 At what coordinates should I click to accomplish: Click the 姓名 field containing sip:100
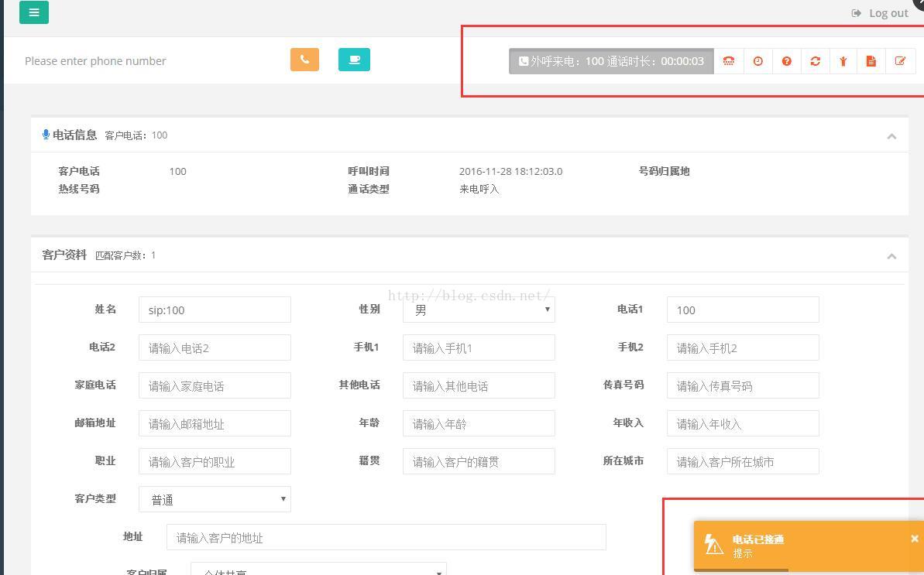[x=215, y=310]
